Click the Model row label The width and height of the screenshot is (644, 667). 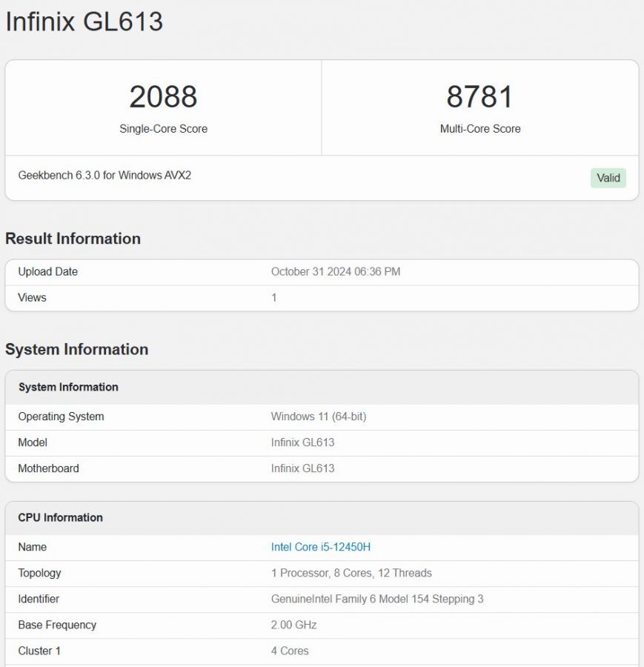pos(33,442)
